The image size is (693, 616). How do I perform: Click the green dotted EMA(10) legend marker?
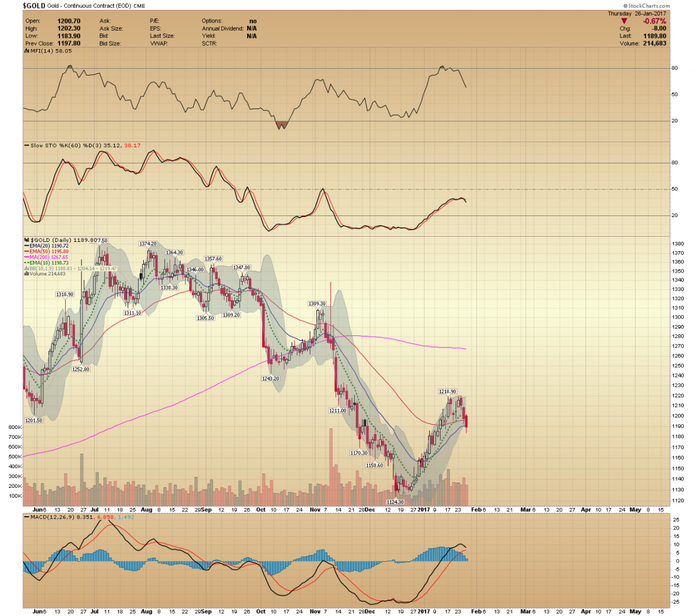click(x=27, y=263)
